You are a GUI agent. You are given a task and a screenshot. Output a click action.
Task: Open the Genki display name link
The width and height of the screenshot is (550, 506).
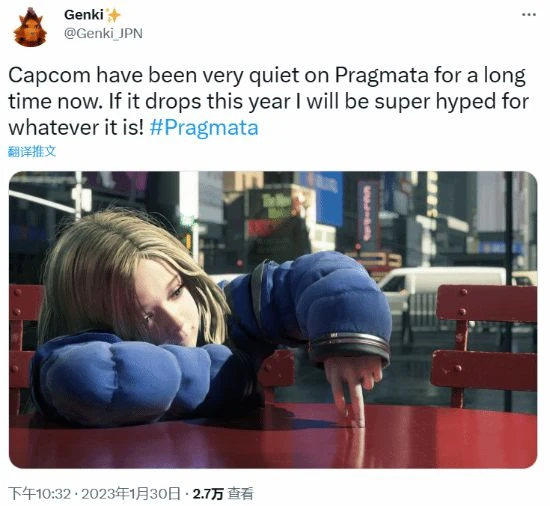83,15
